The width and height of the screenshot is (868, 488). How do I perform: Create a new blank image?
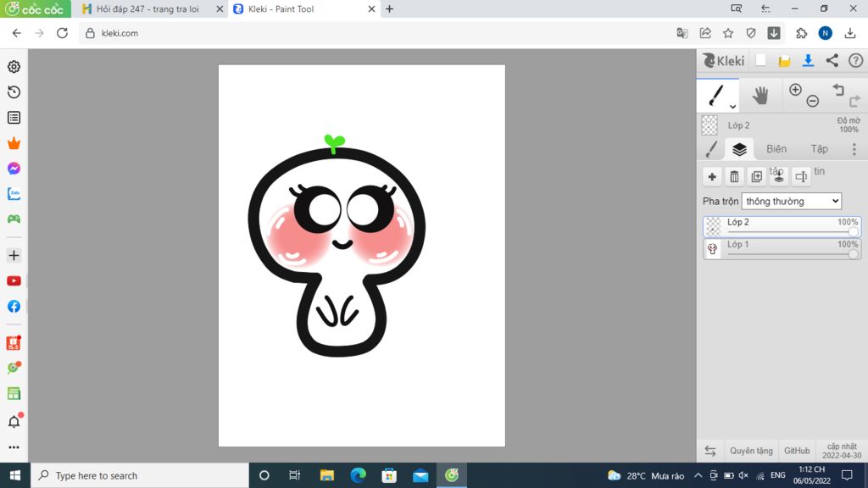[760, 60]
